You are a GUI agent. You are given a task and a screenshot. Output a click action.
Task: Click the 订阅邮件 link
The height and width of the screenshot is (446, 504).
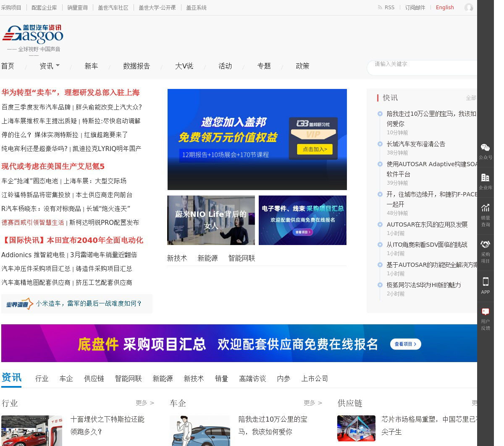pos(415,8)
